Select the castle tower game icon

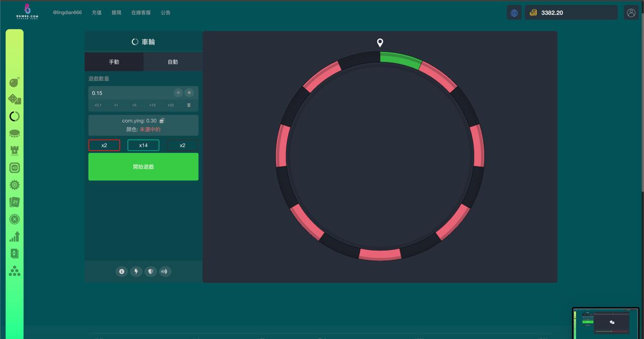[15, 151]
